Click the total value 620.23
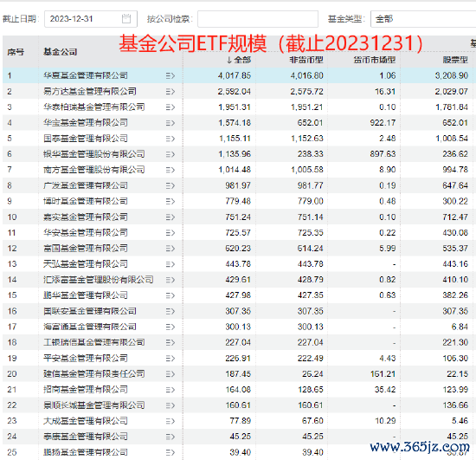The width and height of the screenshot is (476, 460). (x=238, y=249)
